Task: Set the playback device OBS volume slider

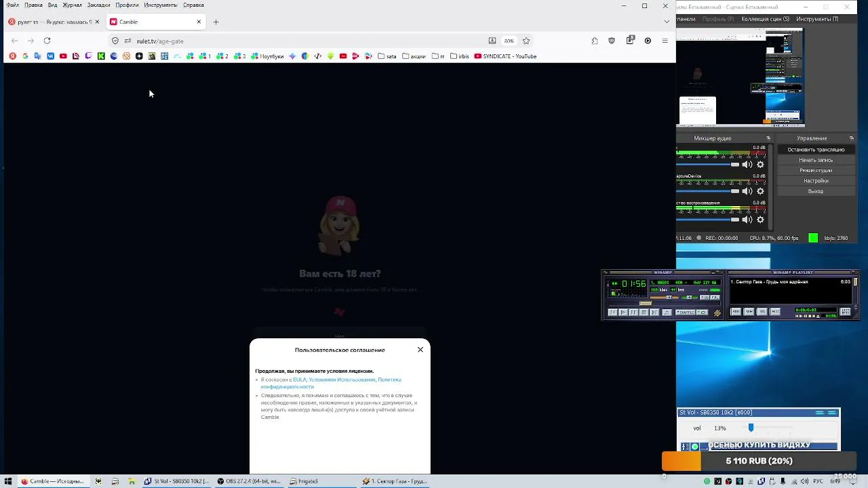Action: click(707, 220)
